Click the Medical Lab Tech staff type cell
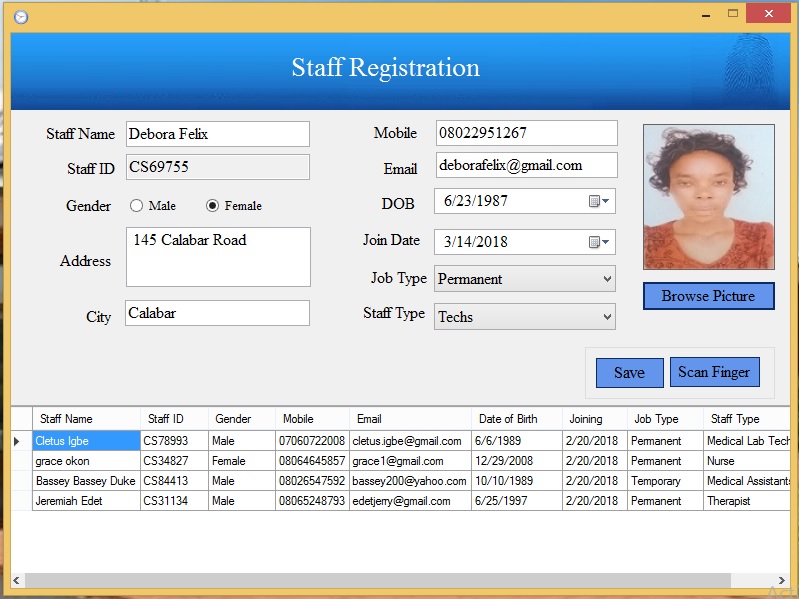The image size is (799, 599). [x=747, y=441]
